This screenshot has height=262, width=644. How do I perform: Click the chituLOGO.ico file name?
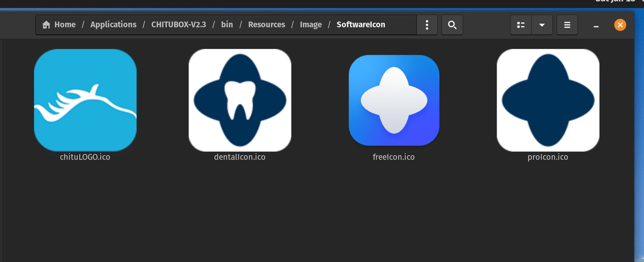[85, 157]
